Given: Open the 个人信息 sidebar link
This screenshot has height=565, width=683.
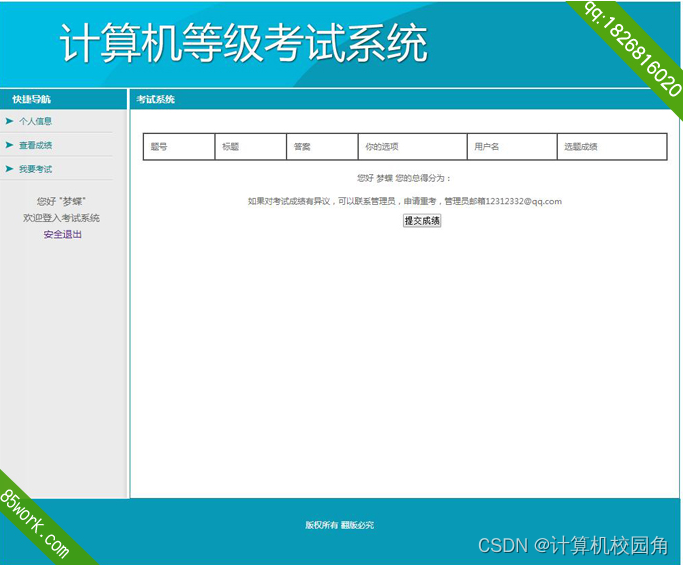Looking at the screenshot, I should [35, 121].
